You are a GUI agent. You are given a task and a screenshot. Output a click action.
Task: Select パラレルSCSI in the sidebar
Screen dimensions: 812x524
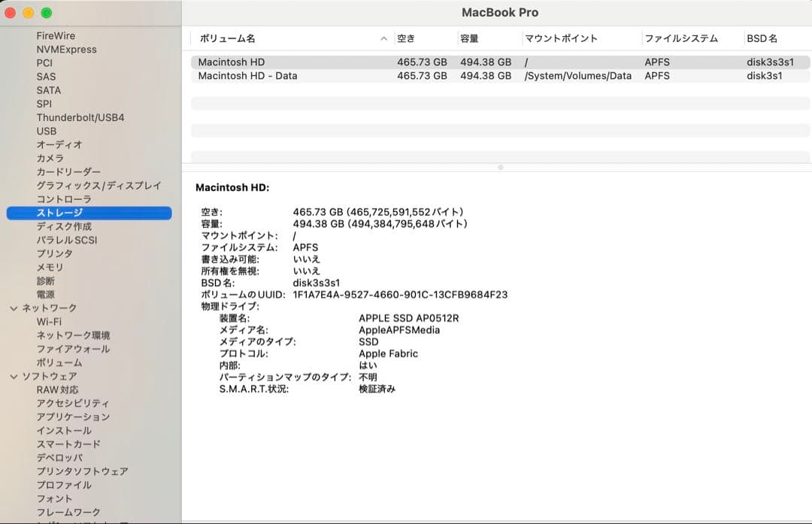[67, 241]
